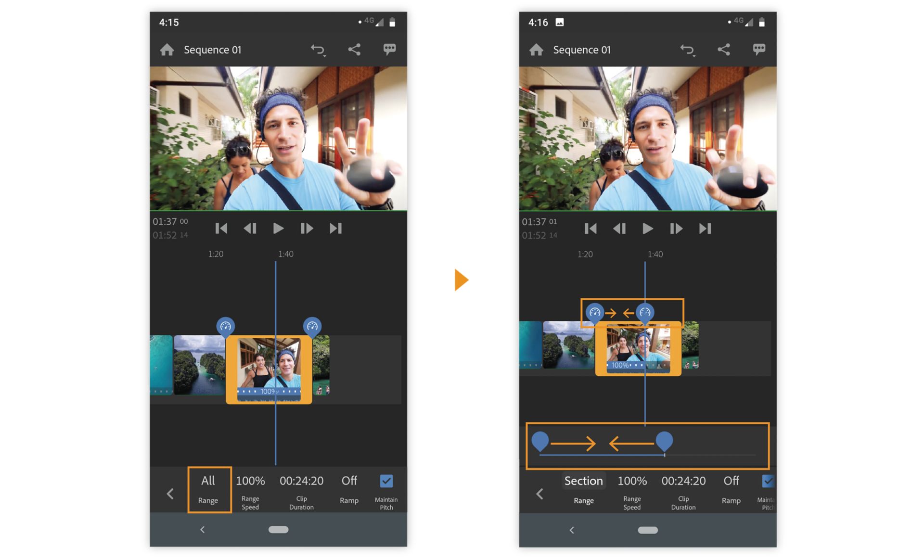924x560 pixels.
Task: Collapse speed panel with right phone chevron
Action: coord(539,494)
